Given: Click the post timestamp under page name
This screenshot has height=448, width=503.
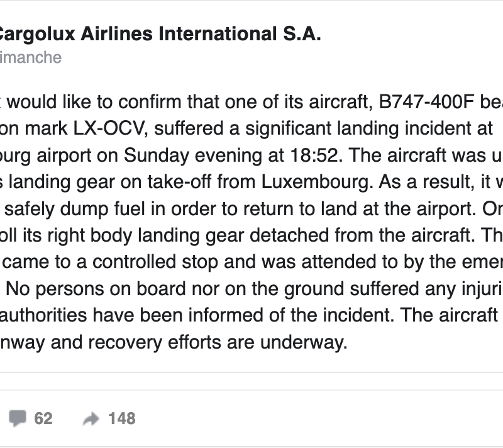Looking at the screenshot, I should 30,58.
